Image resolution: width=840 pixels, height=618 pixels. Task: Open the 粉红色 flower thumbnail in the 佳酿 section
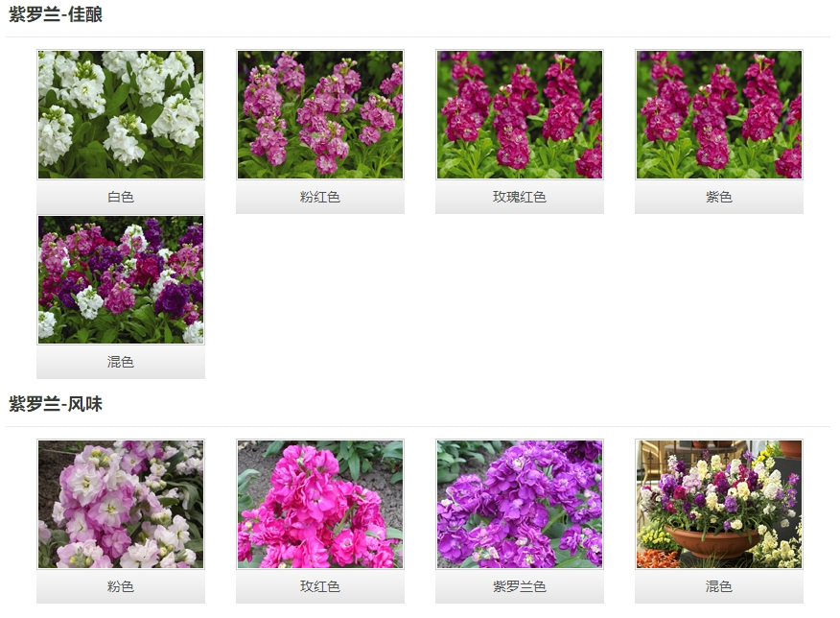pos(320,115)
